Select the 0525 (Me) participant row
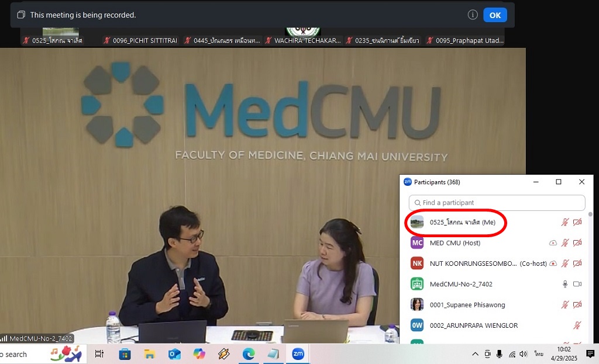 496,222
